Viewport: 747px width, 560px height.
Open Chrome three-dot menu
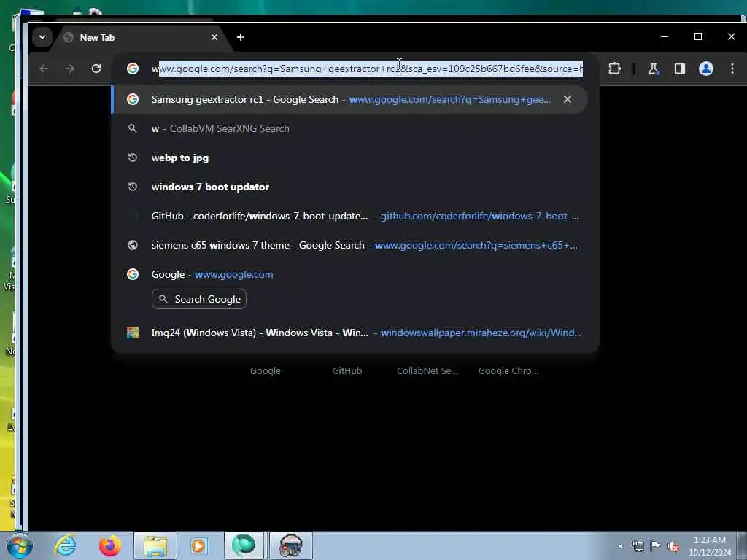coord(732,69)
